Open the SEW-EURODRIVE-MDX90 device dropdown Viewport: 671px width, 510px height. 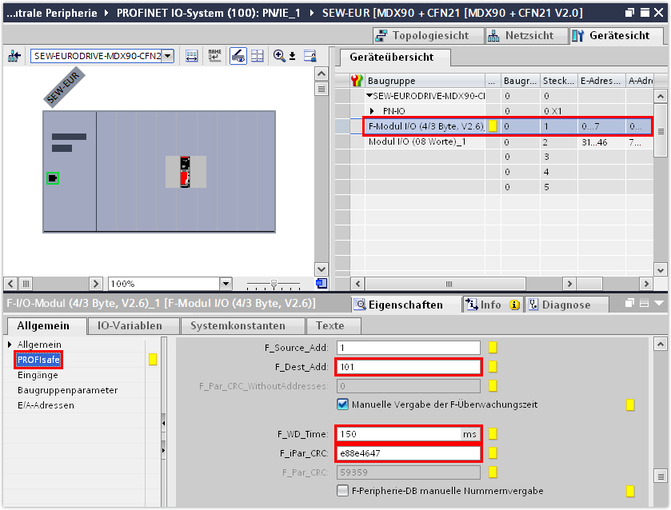[x=167, y=56]
